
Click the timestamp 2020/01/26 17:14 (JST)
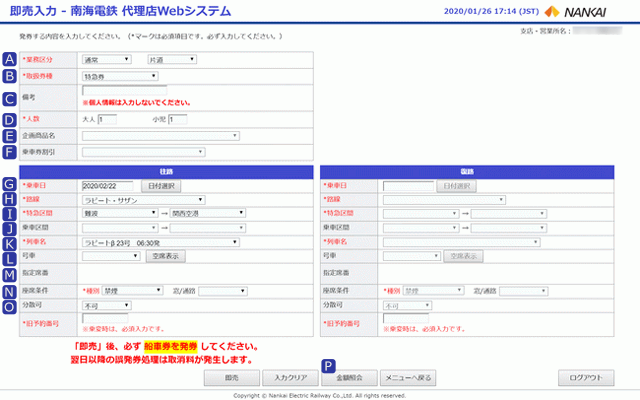(491, 11)
